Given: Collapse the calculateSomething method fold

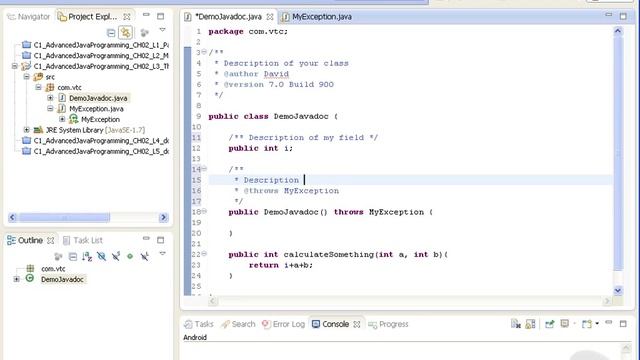Looking at the screenshot, I should (x=204, y=254).
